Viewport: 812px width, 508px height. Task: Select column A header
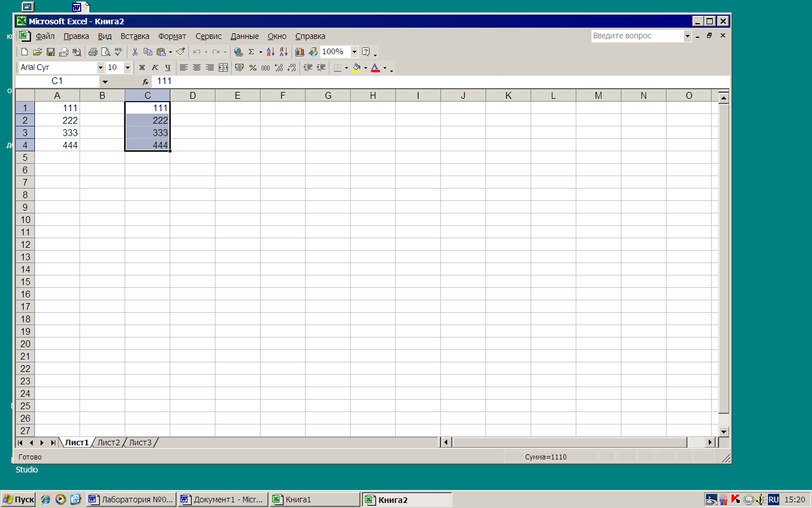[57, 95]
